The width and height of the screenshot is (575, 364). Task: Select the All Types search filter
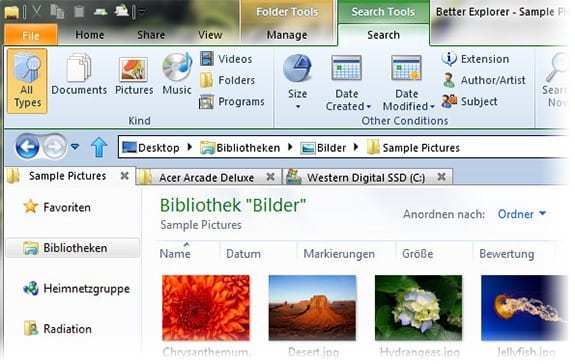pos(27,81)
